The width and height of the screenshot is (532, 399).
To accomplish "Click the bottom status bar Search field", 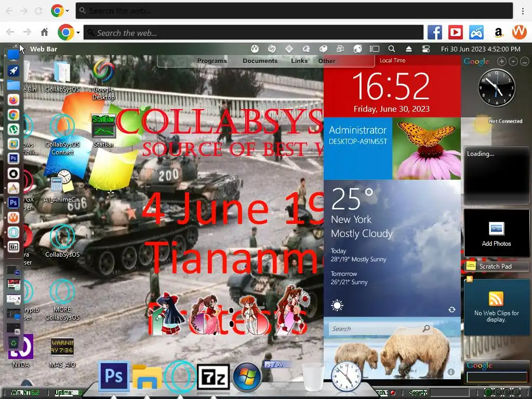I will click(449, 393).
